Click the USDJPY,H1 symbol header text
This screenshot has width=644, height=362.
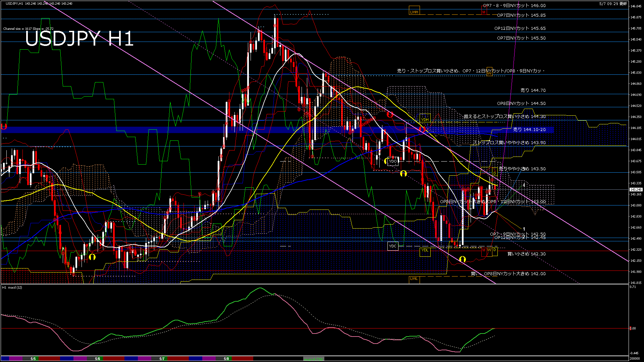[14, 4]
